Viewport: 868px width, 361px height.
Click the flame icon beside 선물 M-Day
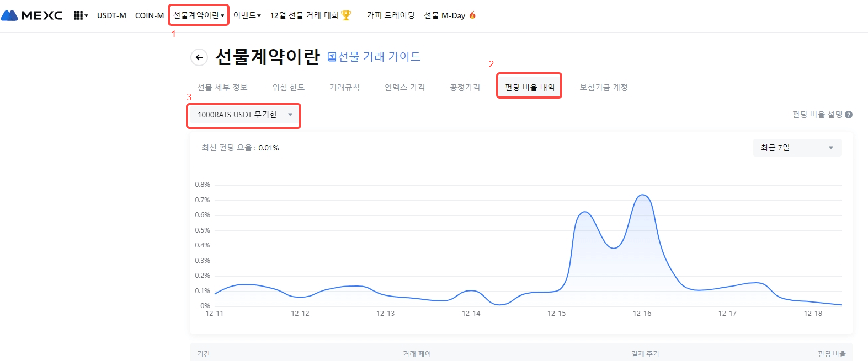[472, 15]
